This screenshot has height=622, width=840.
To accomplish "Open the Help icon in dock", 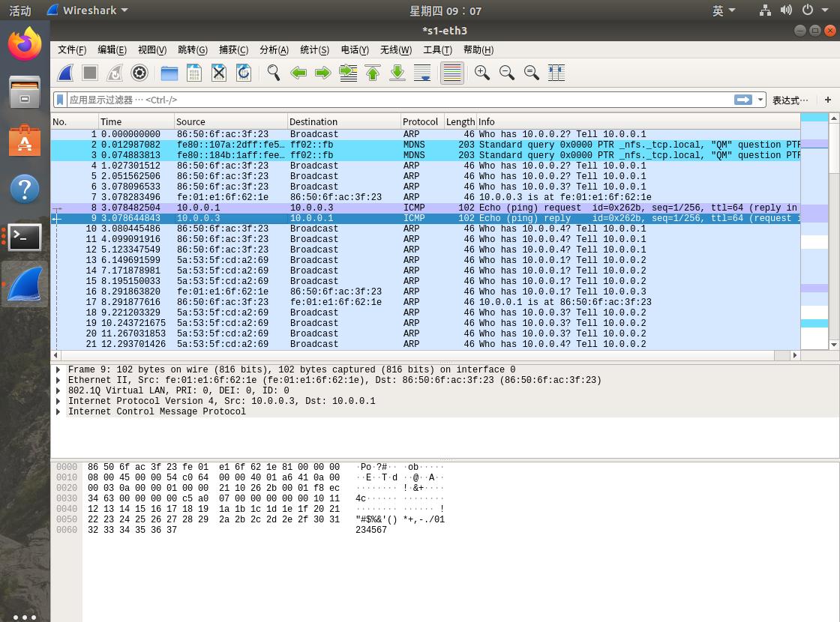I will (x=25, y=188).
